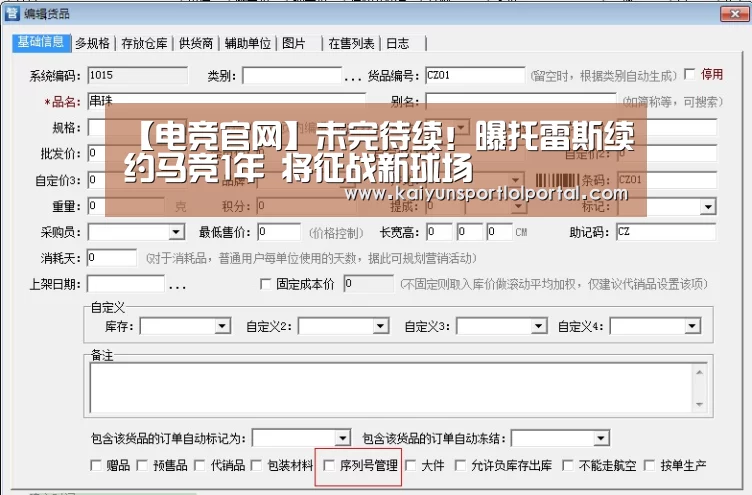Expand the 自定义2 dropdown
The width and height of the screenshot is (752, 495).
tap(380, 327)
